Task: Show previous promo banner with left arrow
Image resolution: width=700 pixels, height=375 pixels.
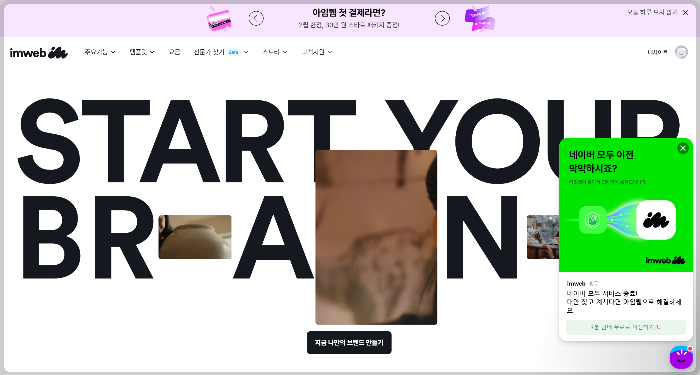Action: click(x=256, y=18)
